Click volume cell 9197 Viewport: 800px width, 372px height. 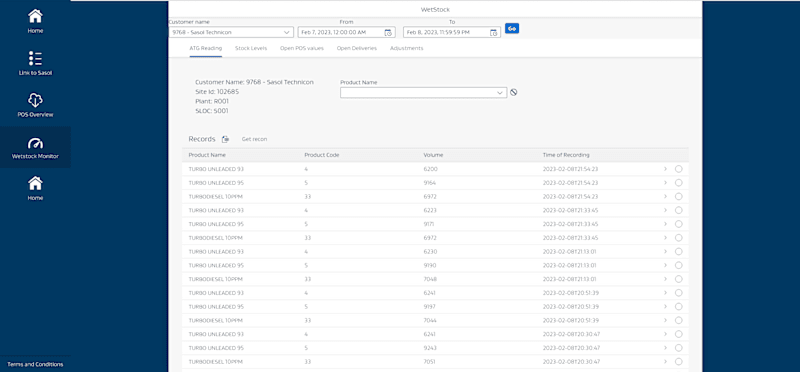pyautogui.click(x=430, y=307)
